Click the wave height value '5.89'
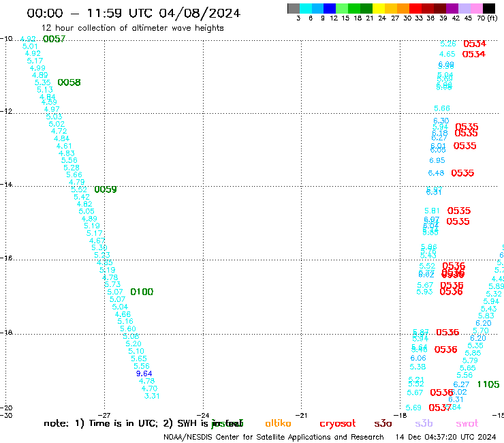This screenshot has height=443, width=504. [x=496, y=286]
